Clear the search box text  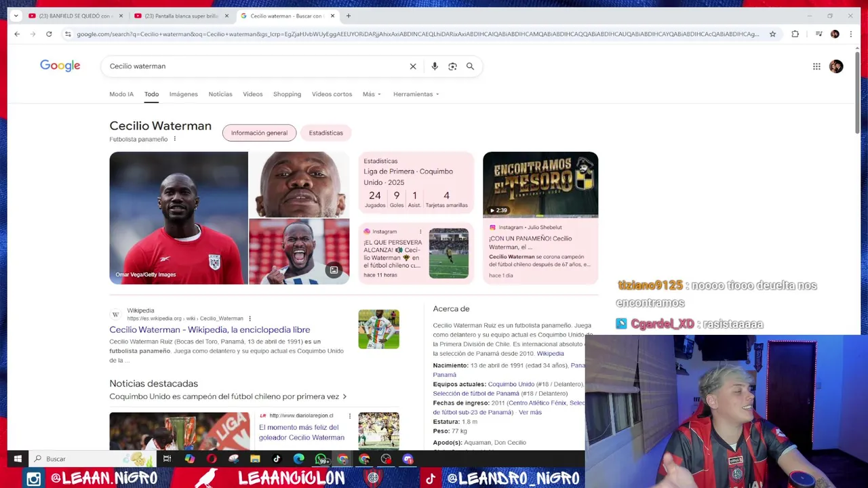(413, 66)
